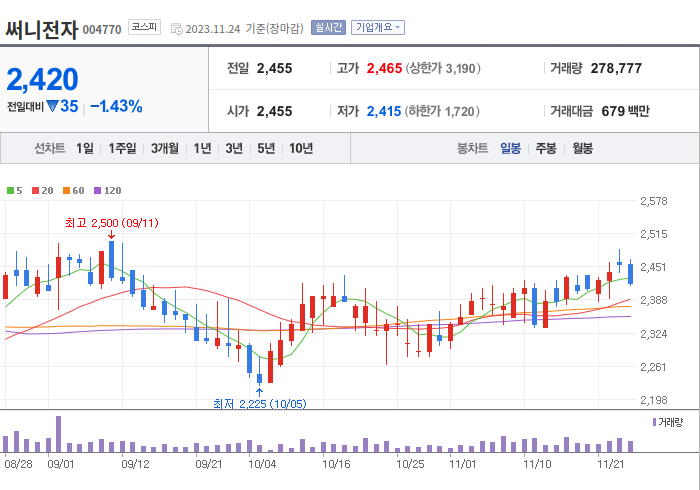The height and width of the screenshot is (490, 700).
Task: Click the 코스피 market badge
Action: [144, 27]
